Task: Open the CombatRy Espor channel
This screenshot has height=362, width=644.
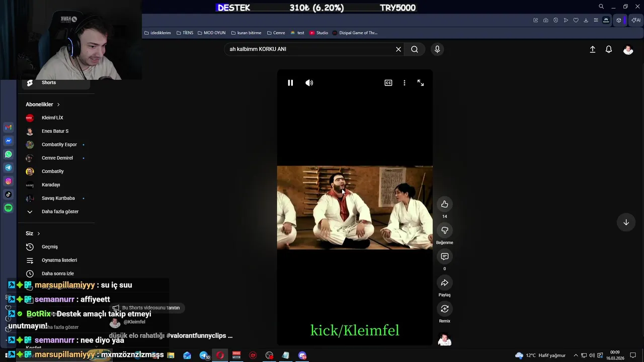Action: point(59,145)
